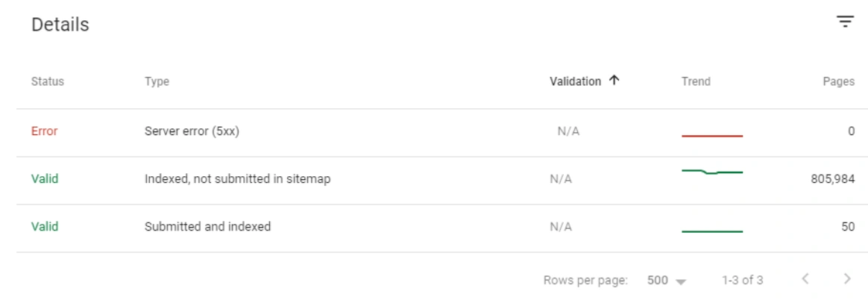Go to next page arrow
This screenshot has width=868, height=303.
click(x=846, y=280)
